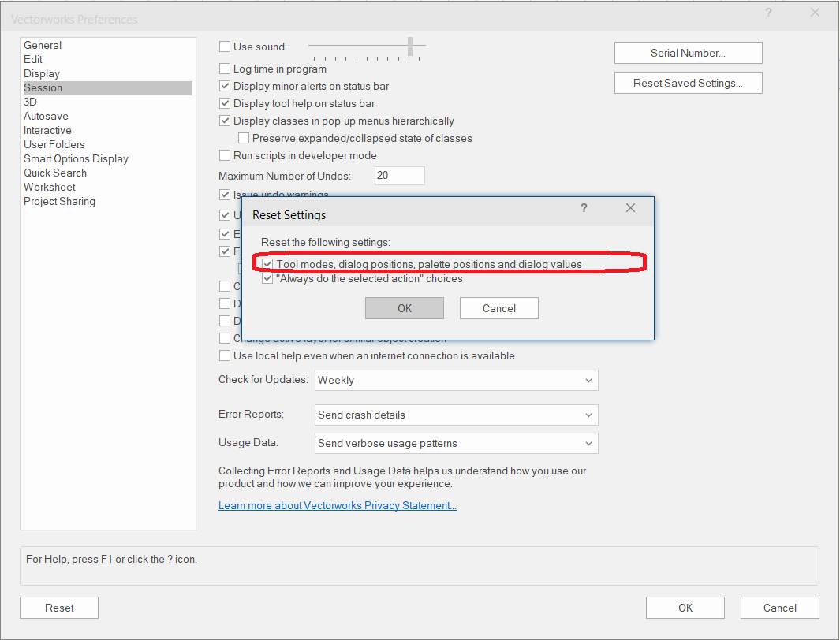Image resolution: width=840 pixels, height=640 pixels.
Task: Click the Reset Settings dialog help icon
Action: pos(584,208)
